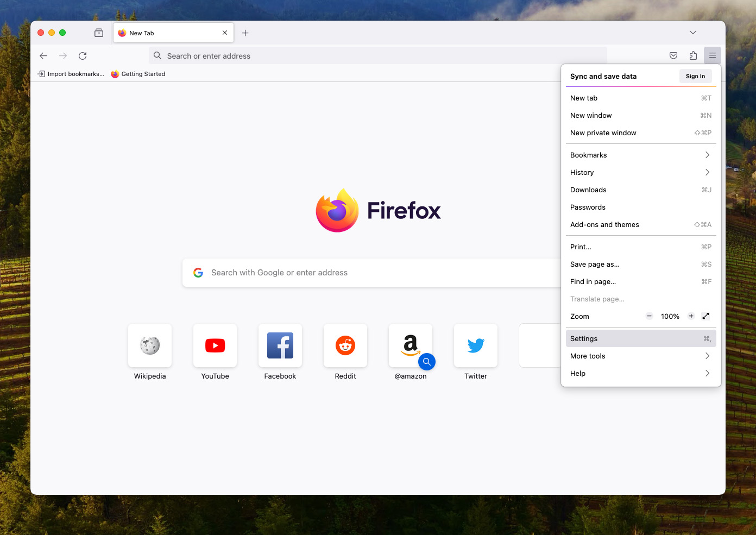756x535 pixels.
Task: Open Settings from the menu
Action: (x=641, y=339)
